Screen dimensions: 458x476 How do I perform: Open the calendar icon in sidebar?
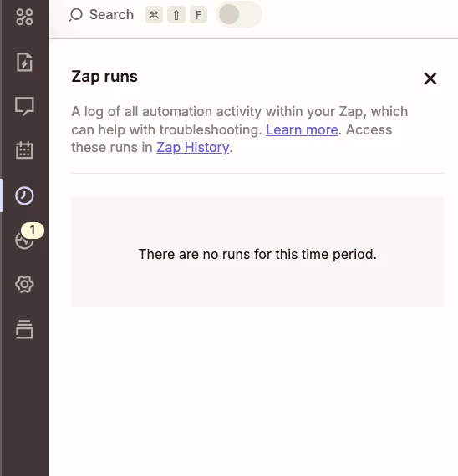(24, 150)
